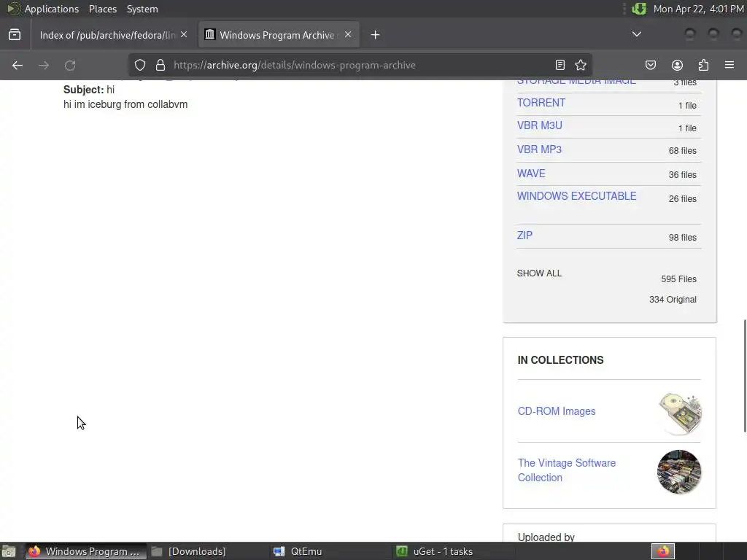Click the '36 files' count text
The width and height of the screenshot is (747, 560).
(x=682, y=175)
